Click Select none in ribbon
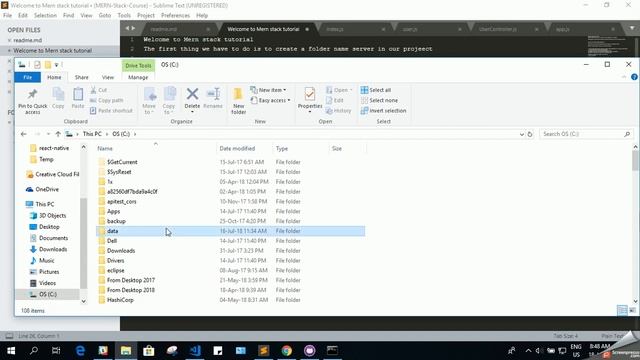The image size is (640, 360). pos(379,100)
